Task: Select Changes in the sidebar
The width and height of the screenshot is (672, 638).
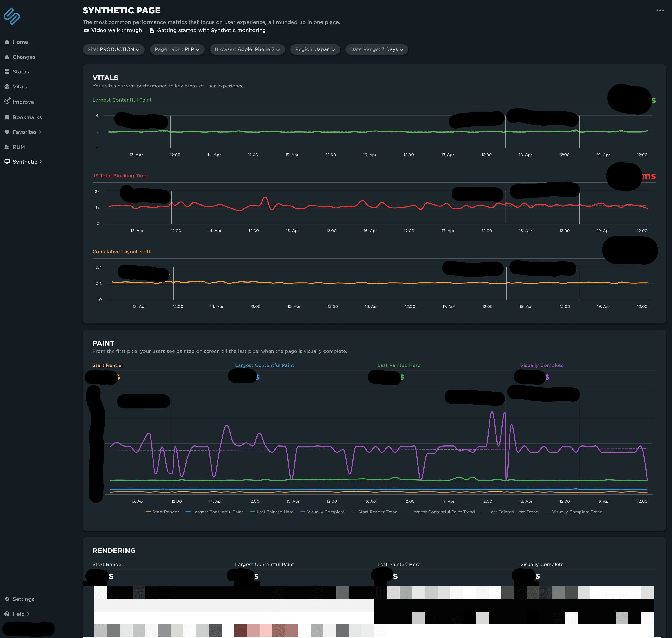Action: click(24, 57)
